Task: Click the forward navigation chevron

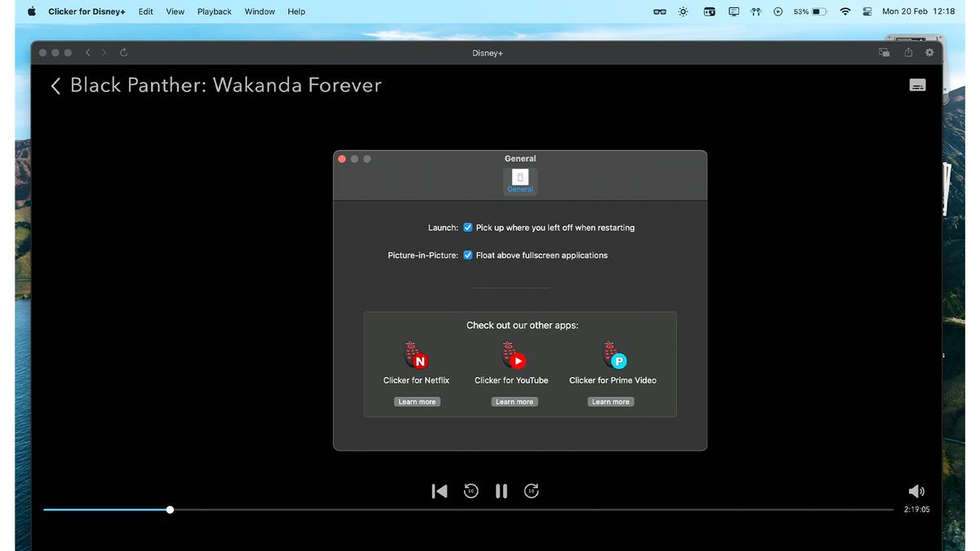Action: tap(104, 52)
